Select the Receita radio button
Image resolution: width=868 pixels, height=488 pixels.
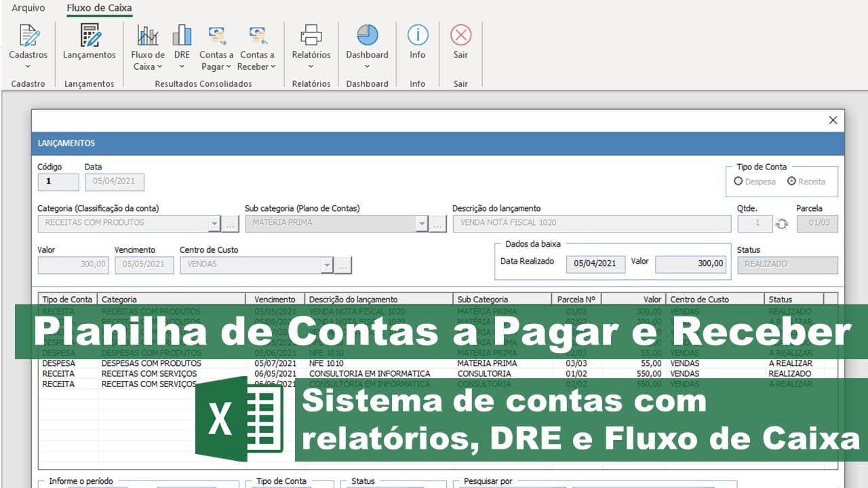pyautogui.click(x=791, y=181)
